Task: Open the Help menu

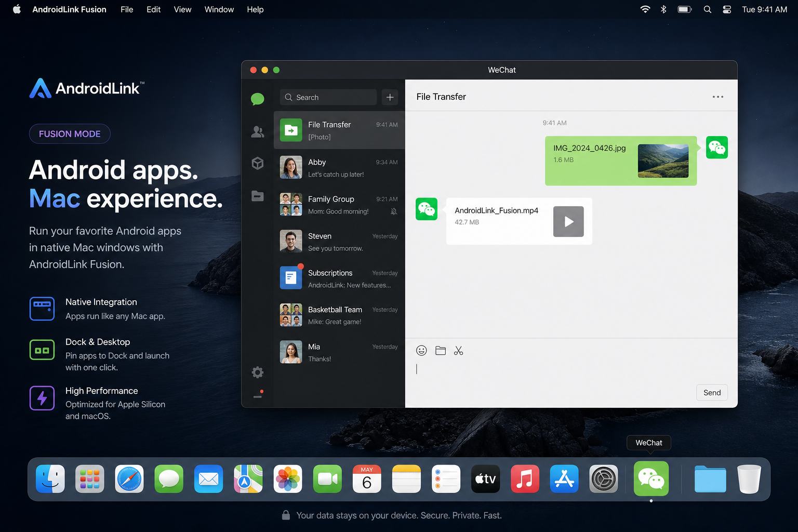Action: (255, 9)
